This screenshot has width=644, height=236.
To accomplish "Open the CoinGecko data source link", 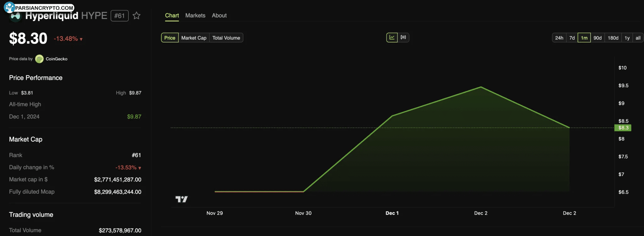I will (56, 59).
